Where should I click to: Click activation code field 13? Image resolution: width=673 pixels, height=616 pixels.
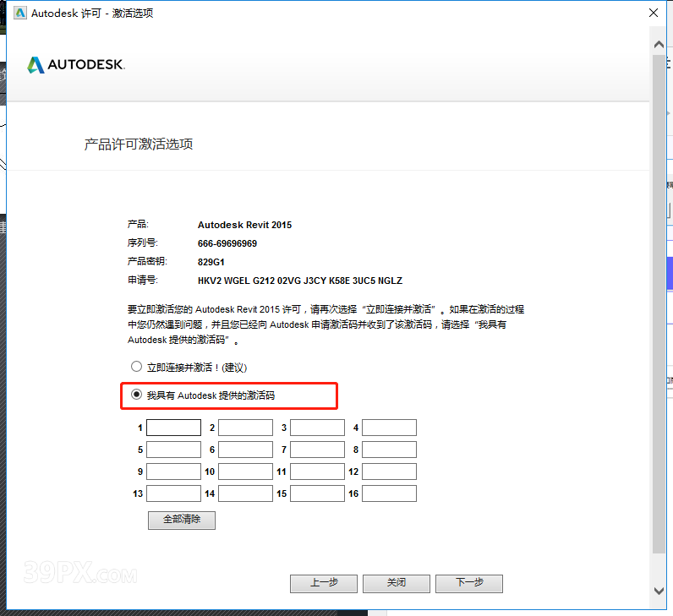(x=173, y=493)
